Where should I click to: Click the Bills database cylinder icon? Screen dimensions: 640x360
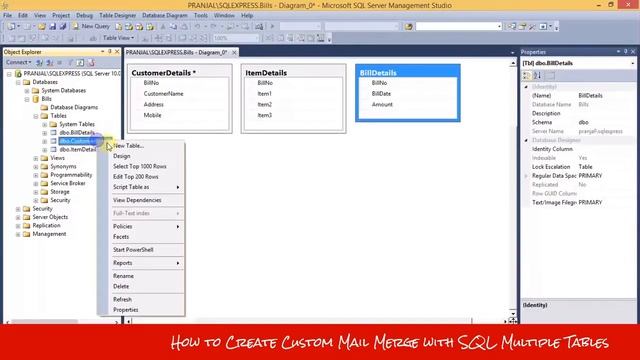click(x=36, y=99)
